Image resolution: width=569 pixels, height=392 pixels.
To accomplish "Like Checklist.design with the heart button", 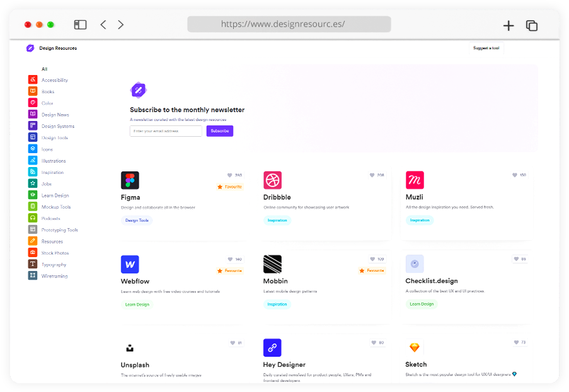I will point(520,259).
